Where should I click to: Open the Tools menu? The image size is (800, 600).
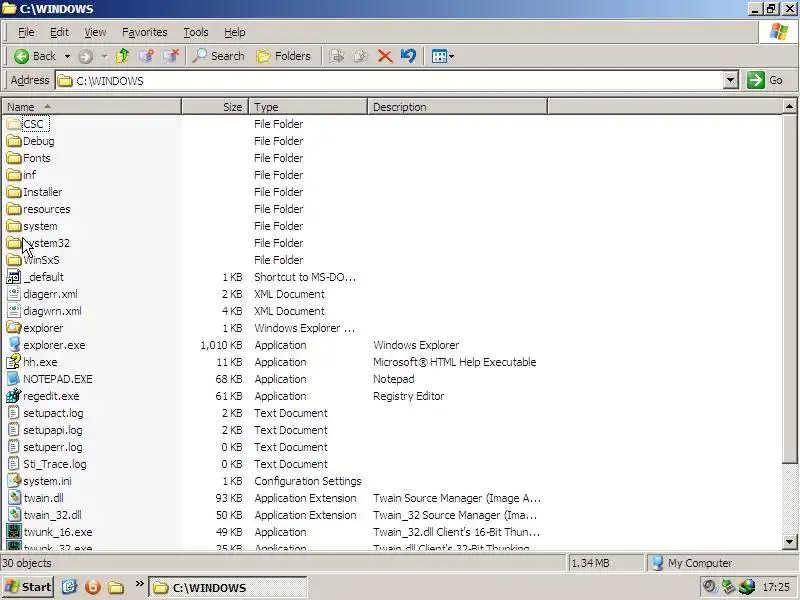196,32
